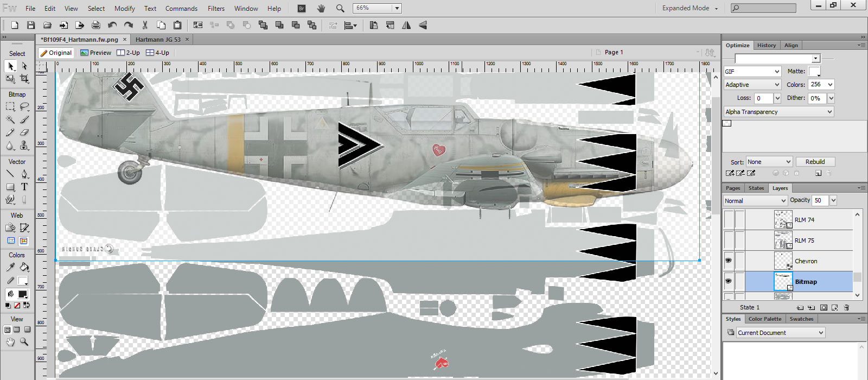The height and width of the screenshot is (380, 868).
Task: Click the Matte color swatch
Action: click(814, 72)
